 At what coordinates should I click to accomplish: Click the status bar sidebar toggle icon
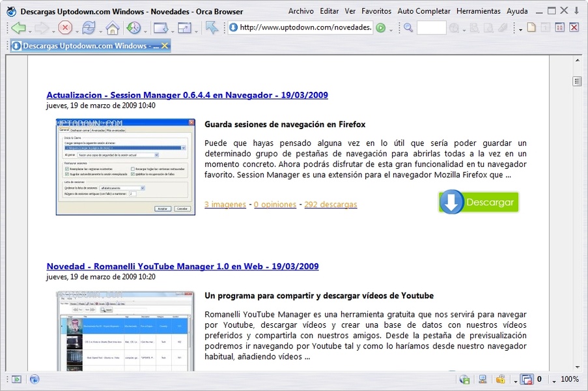click(x=16, y=379)
